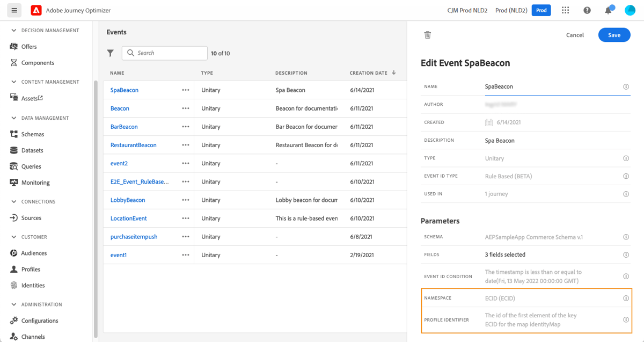The width and height of the screenshot is (644, 342).
Task: Filter the events list with the funnel icon
Action: tap(111, 53)
